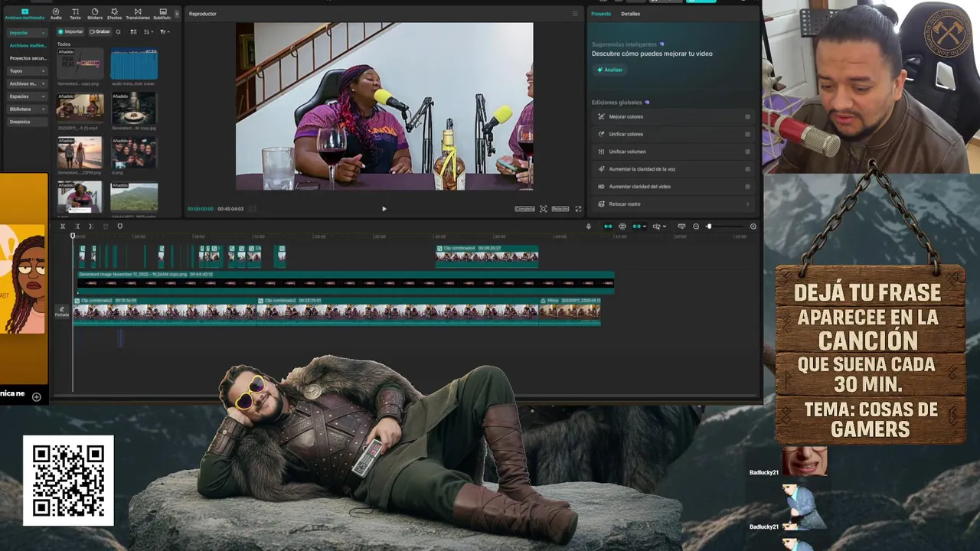Click the timeline microphone record icon
The image size is (980, 551).
[x=588, y=227]
